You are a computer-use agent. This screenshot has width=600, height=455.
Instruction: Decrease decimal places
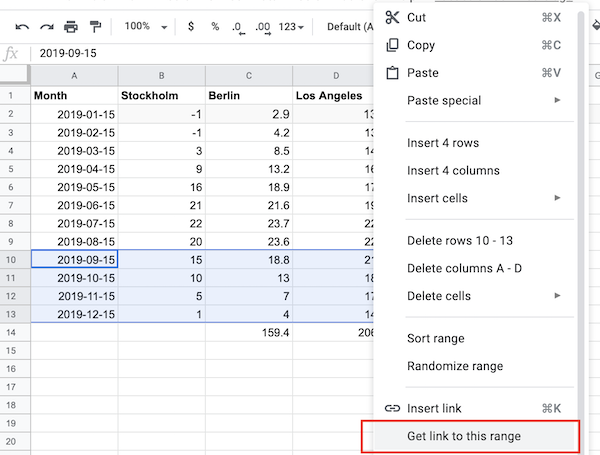click(x=238, y=26)
